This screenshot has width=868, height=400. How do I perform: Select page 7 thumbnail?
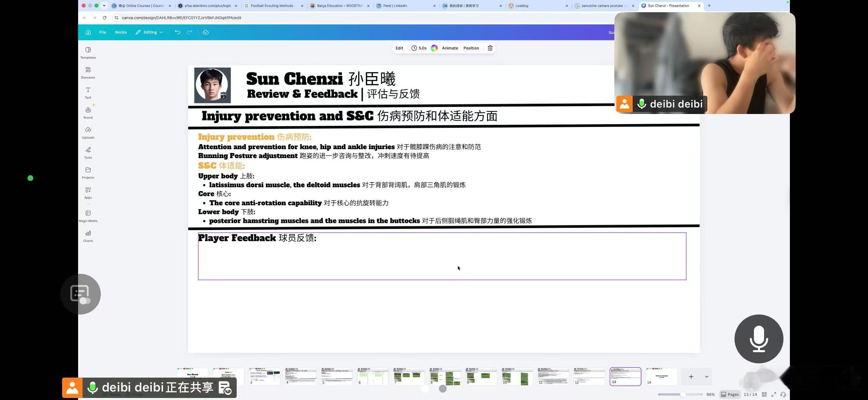[x=409, y=376]
